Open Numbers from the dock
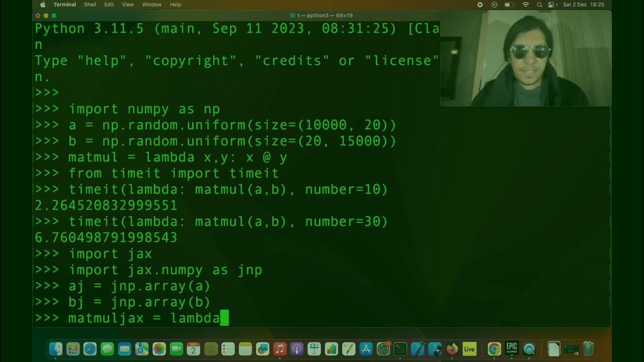This screenshot has height=362, width=644. click(332, 348)
